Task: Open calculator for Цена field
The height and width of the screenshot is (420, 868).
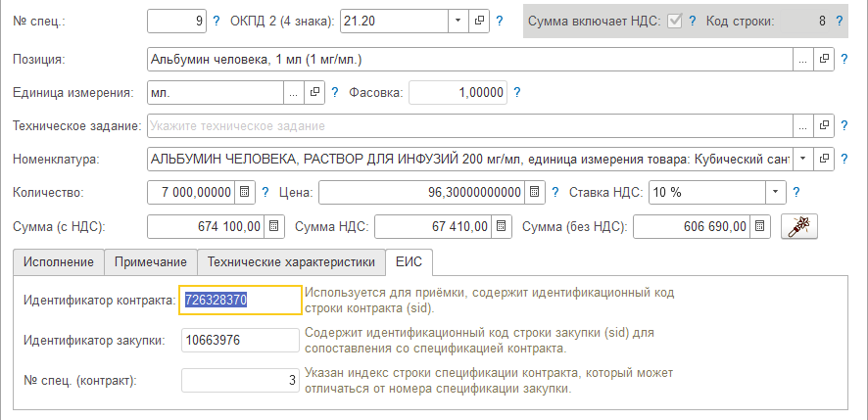Action: [535, 192]
